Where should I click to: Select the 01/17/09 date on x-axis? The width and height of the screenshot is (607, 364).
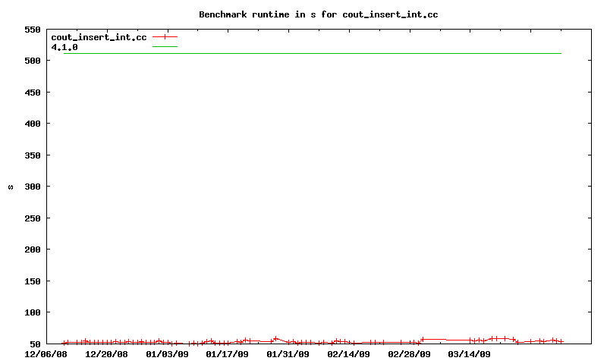228,354
